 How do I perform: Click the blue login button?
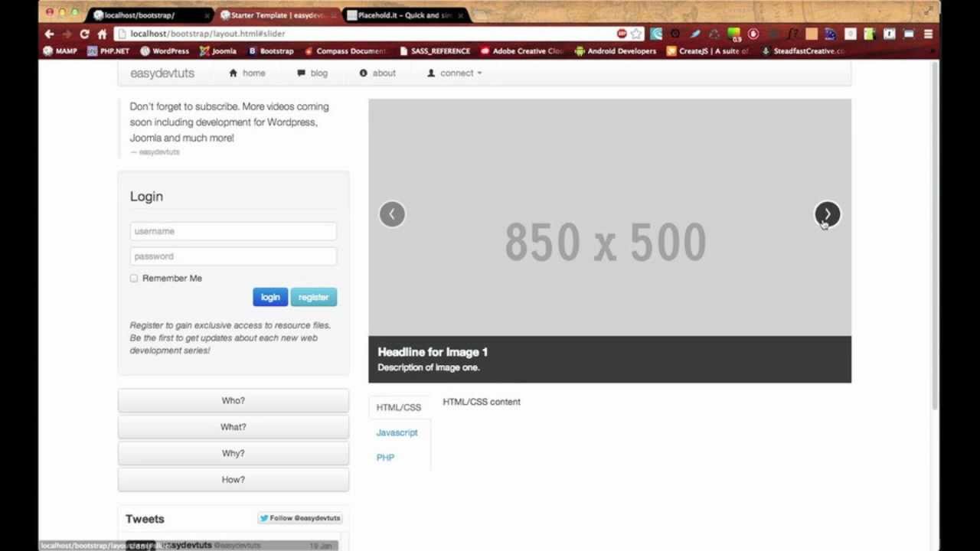point(270,297)
